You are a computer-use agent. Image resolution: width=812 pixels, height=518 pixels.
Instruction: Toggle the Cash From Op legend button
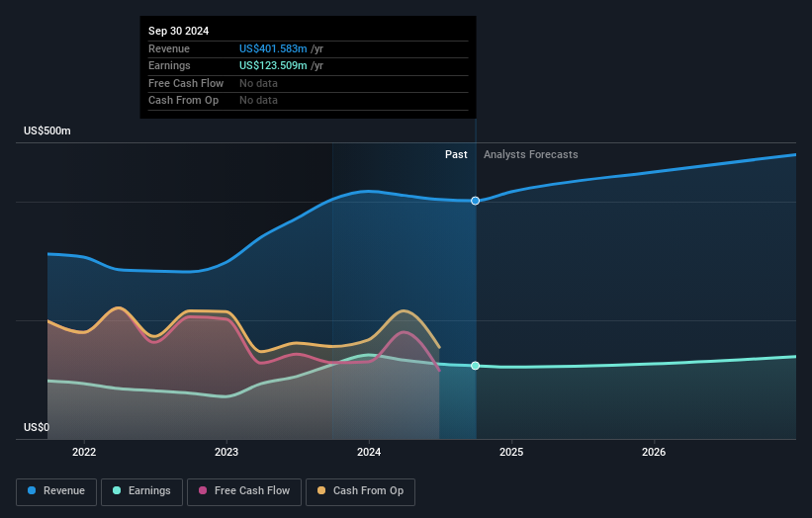(x=360, y=491)
